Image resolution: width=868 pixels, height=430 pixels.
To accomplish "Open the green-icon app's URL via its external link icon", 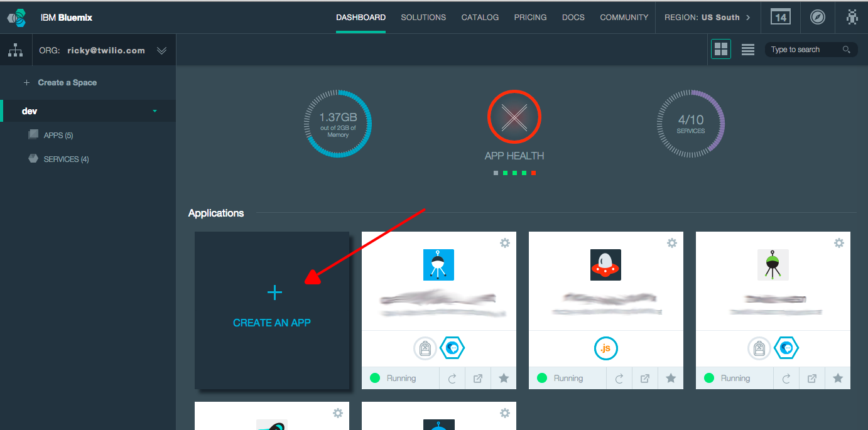I will coord(812,379).
